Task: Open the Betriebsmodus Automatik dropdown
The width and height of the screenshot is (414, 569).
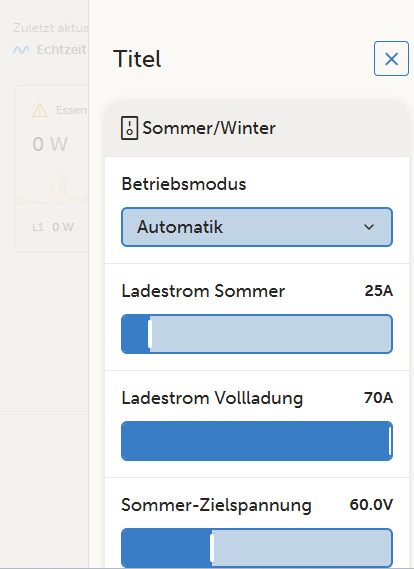Action: [x=257, y=227]
